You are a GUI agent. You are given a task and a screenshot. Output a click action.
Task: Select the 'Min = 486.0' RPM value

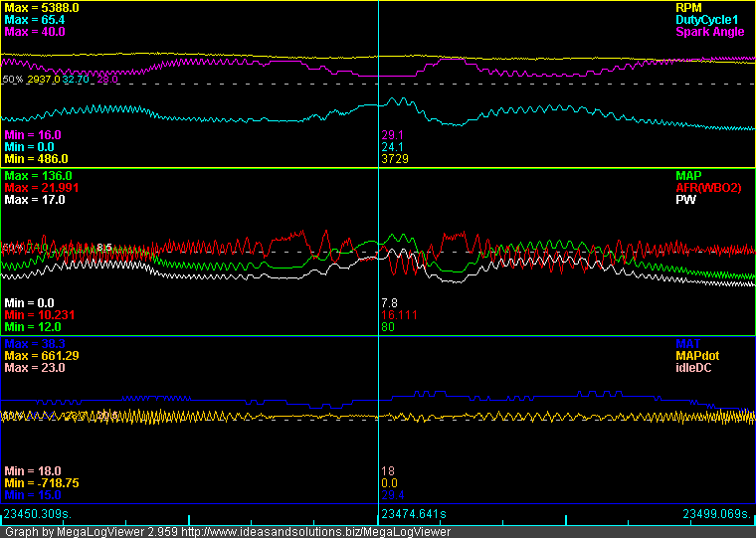click(x=36, y=158)
